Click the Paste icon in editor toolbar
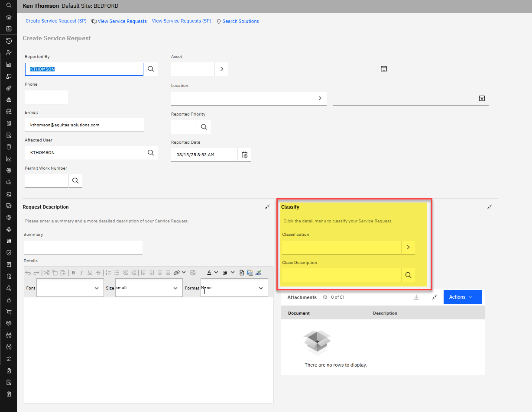The width and height of the screenshot is (532, 412). [63, 273]
